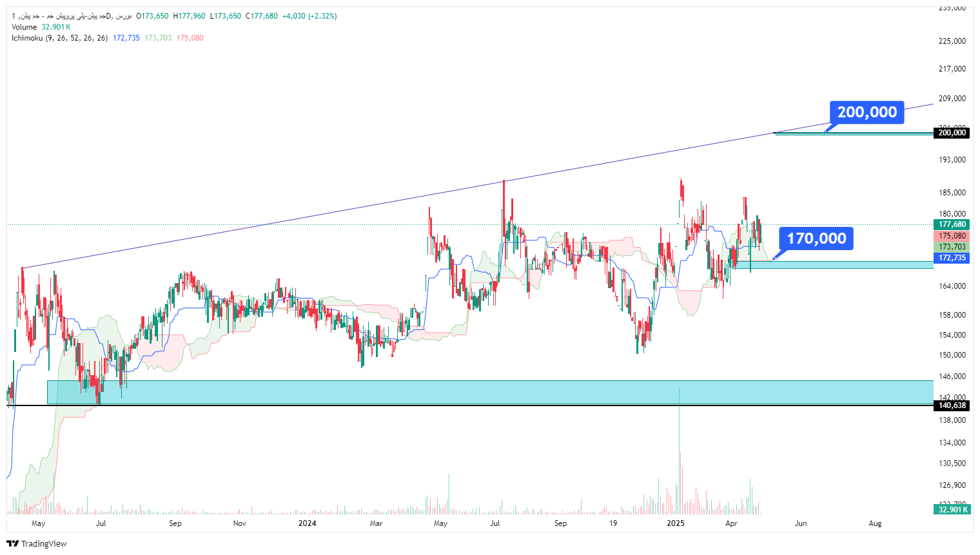Click the 2024 label on time axis
Viewport: 980px width, 555px height.
point(308,523)
